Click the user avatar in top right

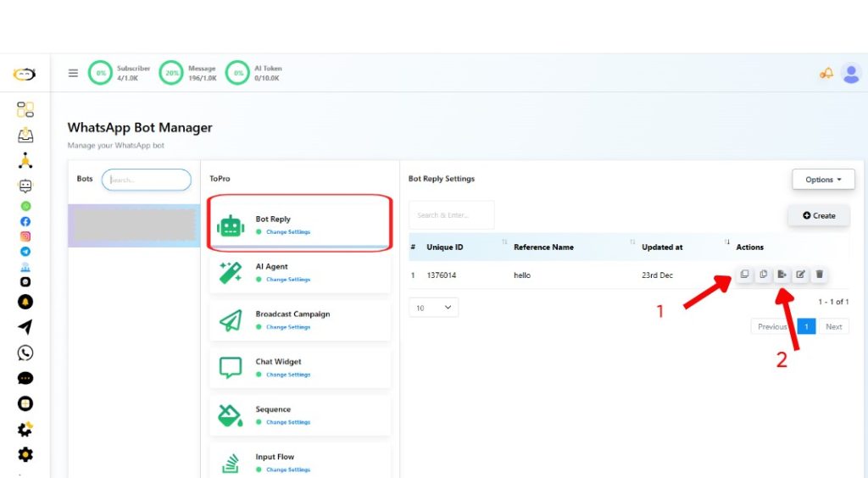[851, 74]
